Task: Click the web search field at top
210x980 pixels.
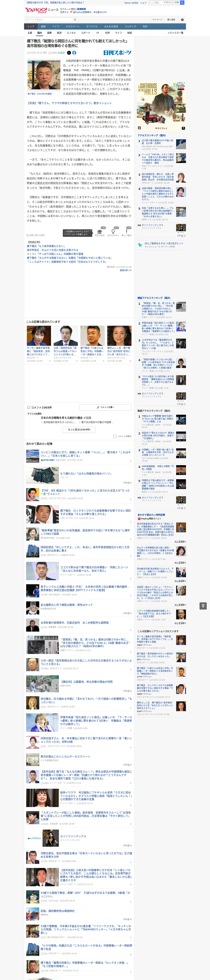Action: (164, 3)
